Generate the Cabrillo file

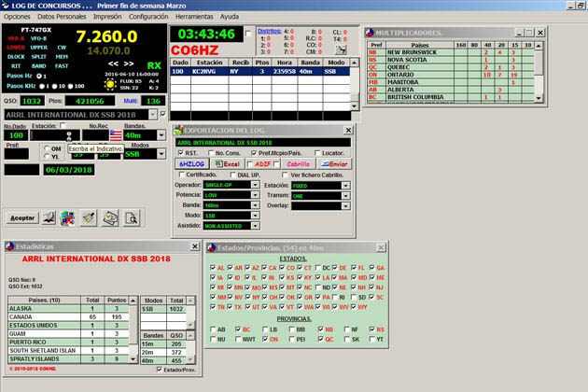click(x=299, y=164)
